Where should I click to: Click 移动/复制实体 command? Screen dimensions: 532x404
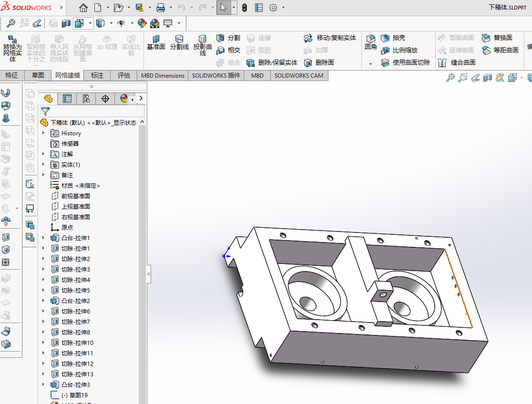pos(330,38)
